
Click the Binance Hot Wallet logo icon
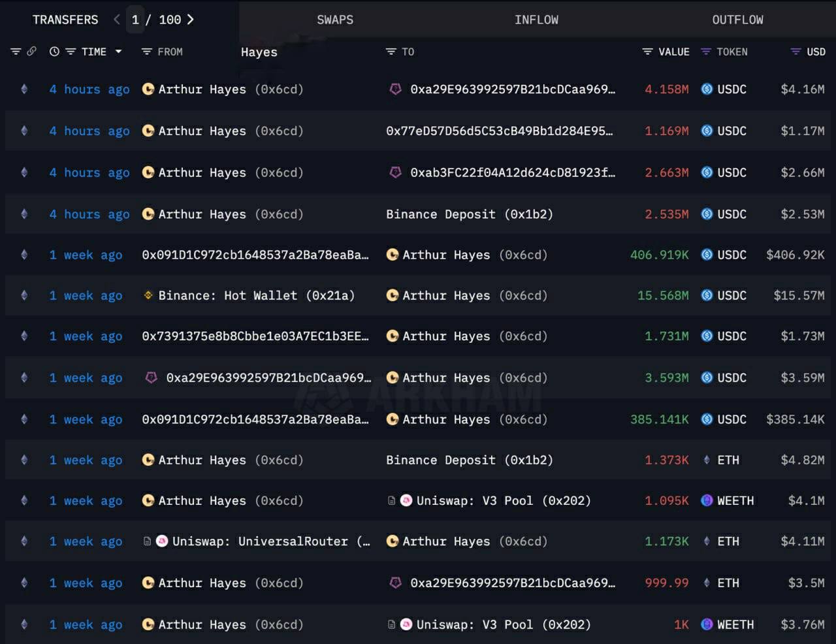pos(148,295)
